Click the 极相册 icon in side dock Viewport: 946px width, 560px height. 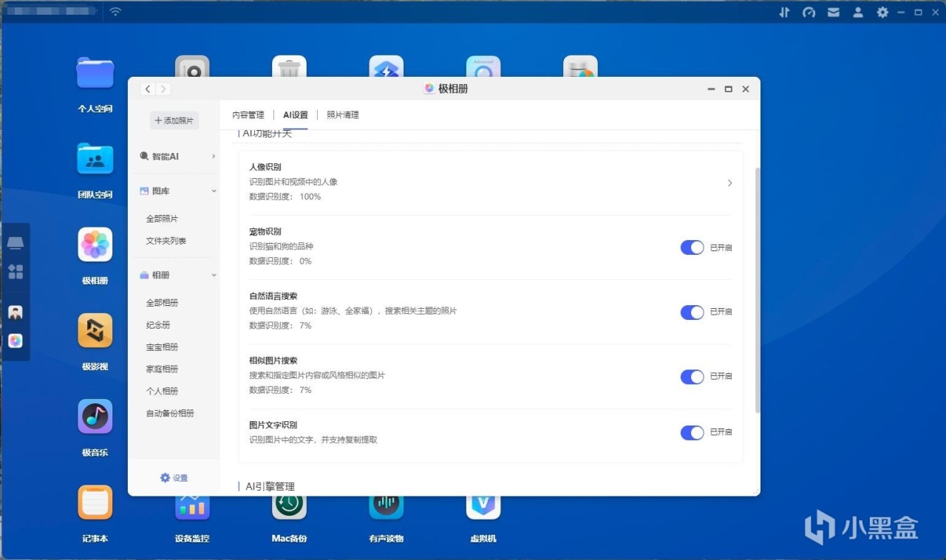click(16, 341)
